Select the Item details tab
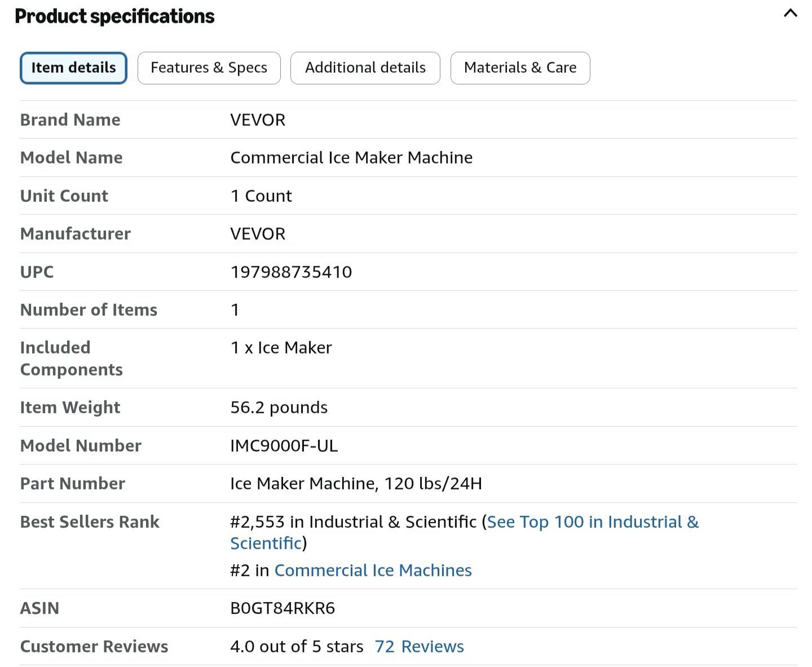Viewport: 812px width, 667px height. click(73, 68)
